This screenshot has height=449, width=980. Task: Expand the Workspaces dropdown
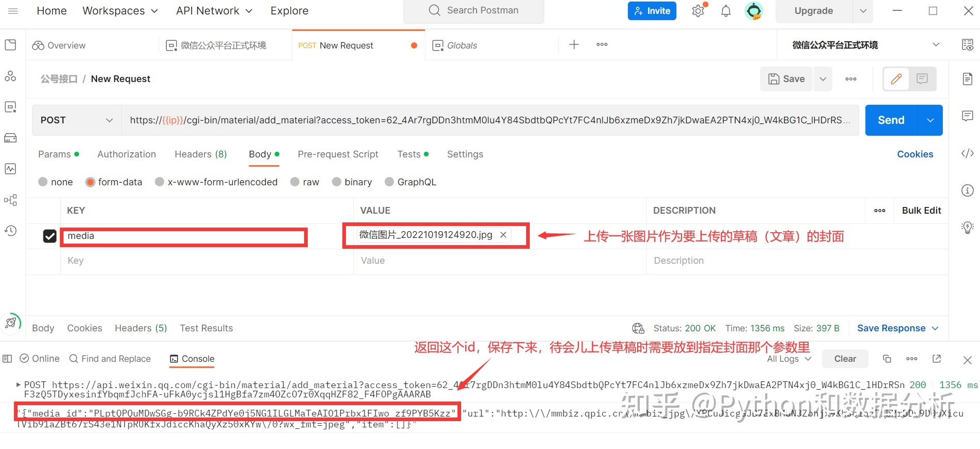coord(120,11)
